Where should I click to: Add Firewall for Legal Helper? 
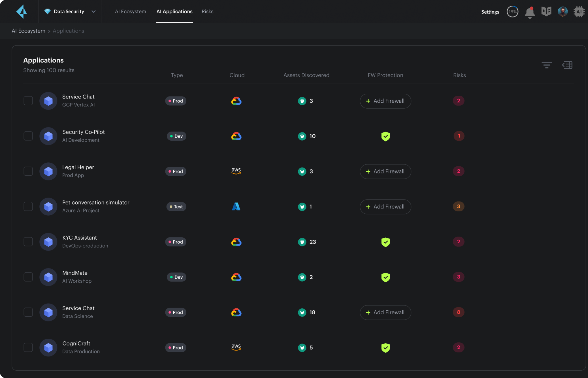pos(385,171)
